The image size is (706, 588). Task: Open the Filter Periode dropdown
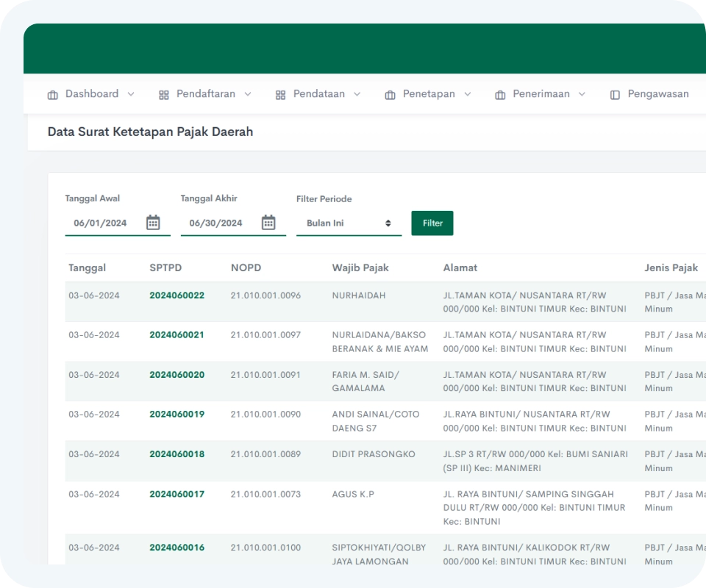click(x=349, y=223)
